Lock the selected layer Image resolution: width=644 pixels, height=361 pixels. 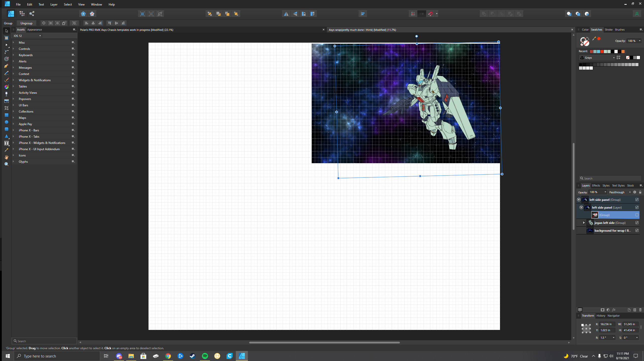640,192
